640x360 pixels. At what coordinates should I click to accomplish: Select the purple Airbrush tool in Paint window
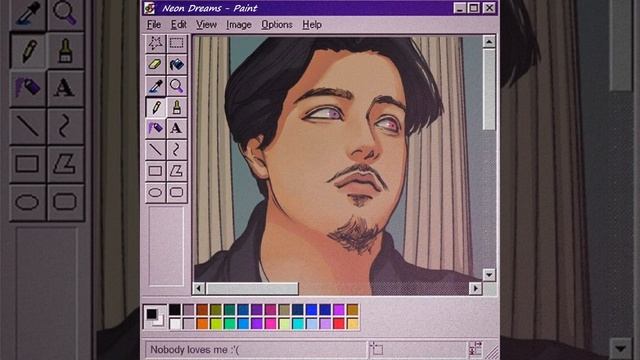(156, 129)
